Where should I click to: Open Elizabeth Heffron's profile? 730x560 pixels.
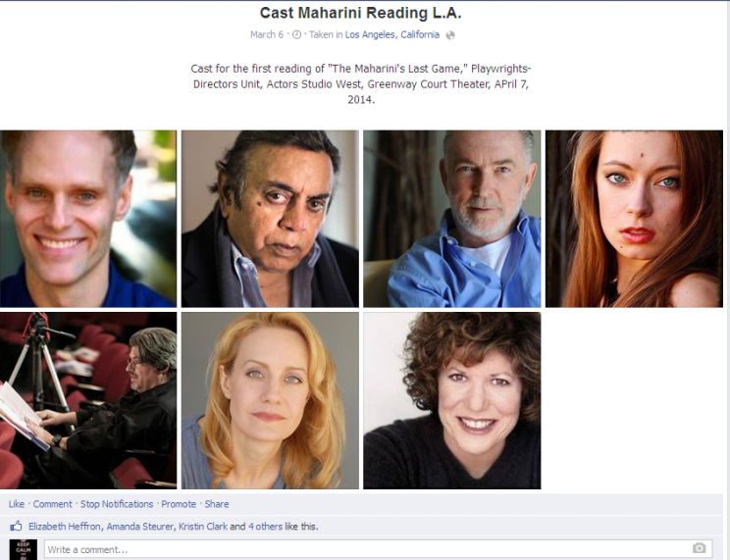point(64,527)
